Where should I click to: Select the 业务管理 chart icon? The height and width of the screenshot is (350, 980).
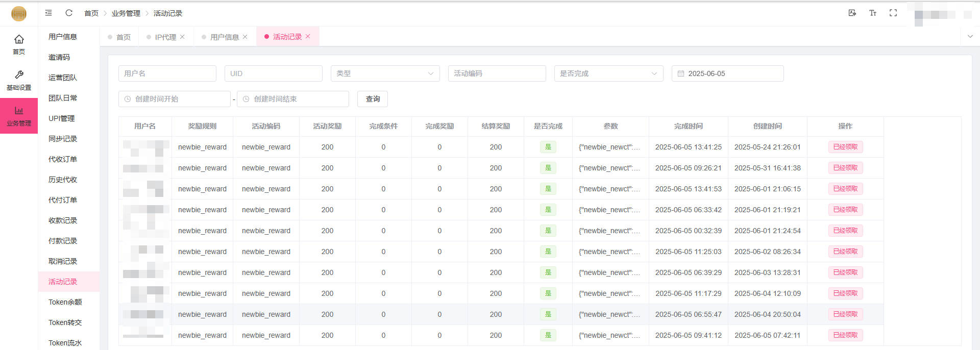coord(19,116)
